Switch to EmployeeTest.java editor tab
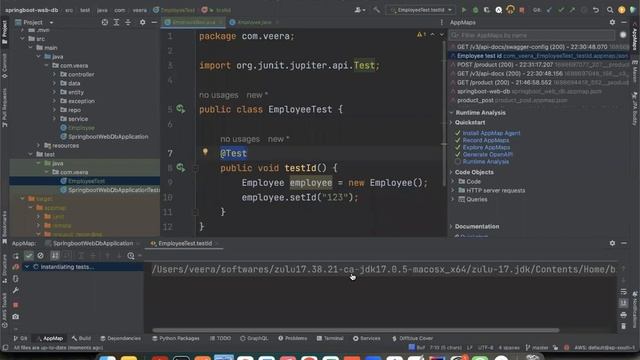Viewport: 640px width, 360px height. [x=193, y=22]
